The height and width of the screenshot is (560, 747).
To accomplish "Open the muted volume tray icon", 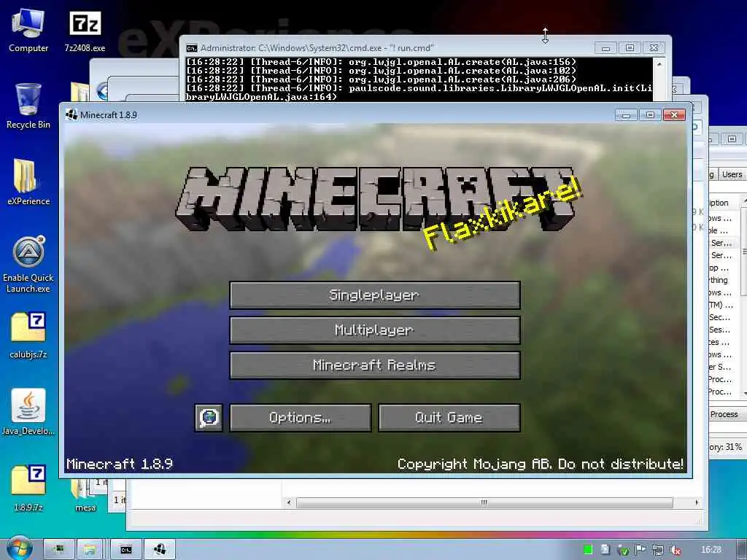I will pyautogui.click(x=675, y=550).
